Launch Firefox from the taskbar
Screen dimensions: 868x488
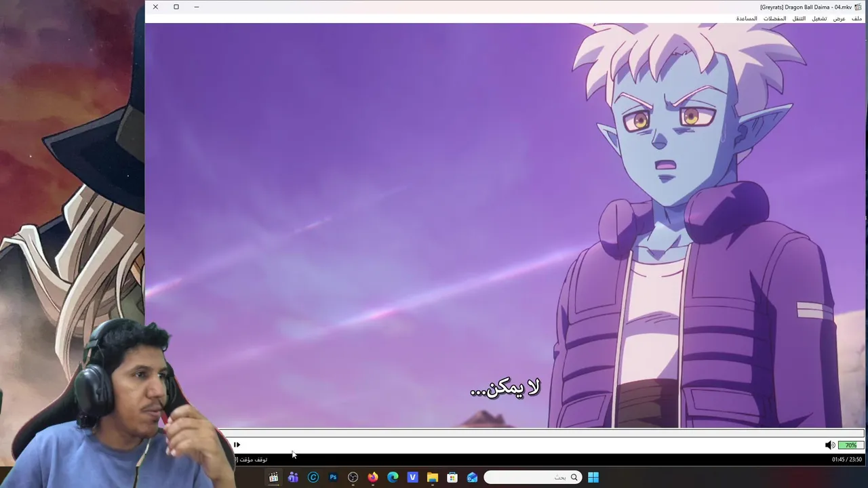(x=373, y=477)
